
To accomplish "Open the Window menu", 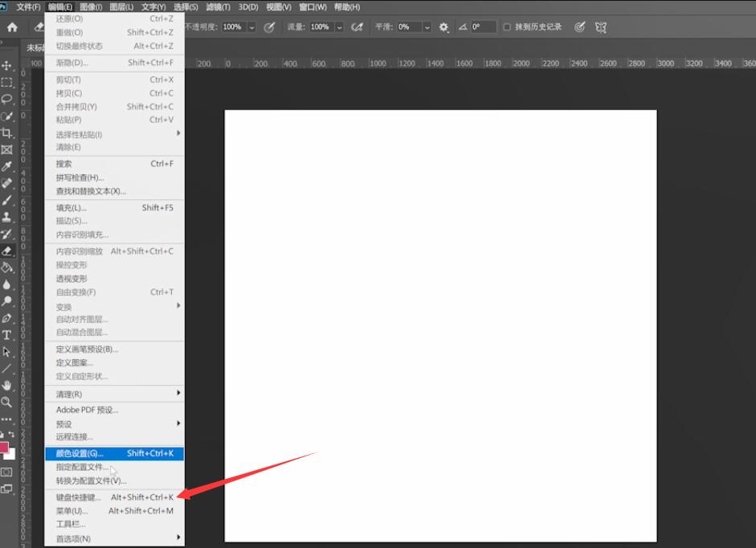I will pos(313,7).
